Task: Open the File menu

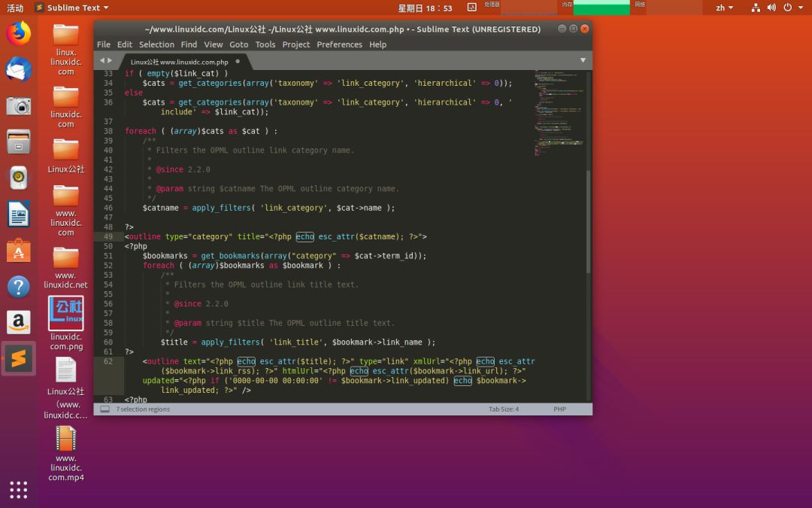Action: click(x=104, y=44)
